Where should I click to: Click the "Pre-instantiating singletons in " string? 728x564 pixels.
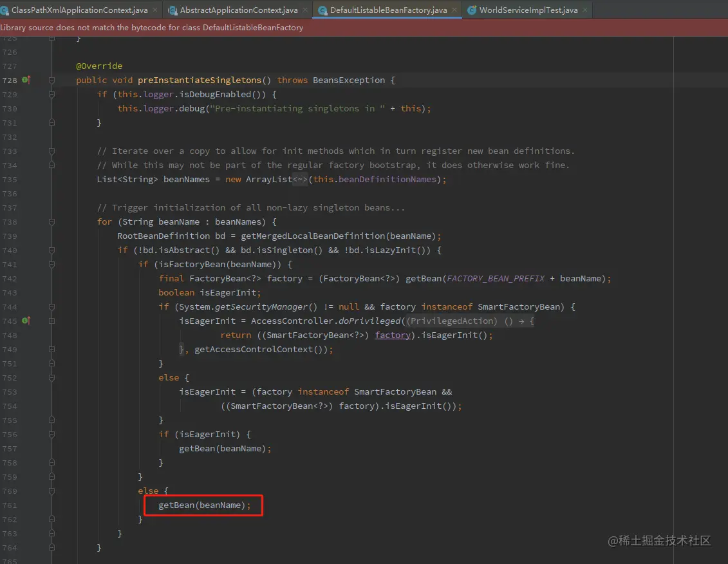pos(297,108)
